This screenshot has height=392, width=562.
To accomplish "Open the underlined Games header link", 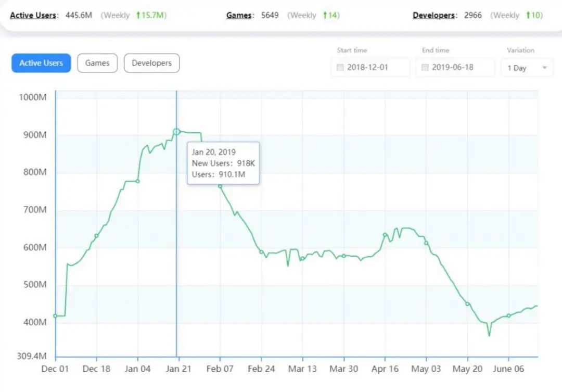I will [239, 16].
